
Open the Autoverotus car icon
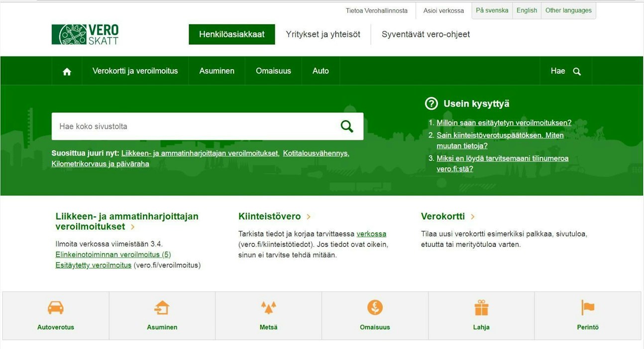coord(56,308)
